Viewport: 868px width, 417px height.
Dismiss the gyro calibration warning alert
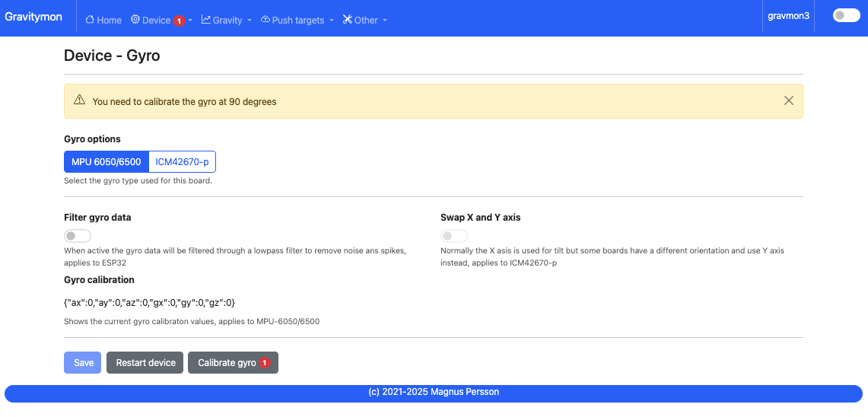tap(788, 100)
